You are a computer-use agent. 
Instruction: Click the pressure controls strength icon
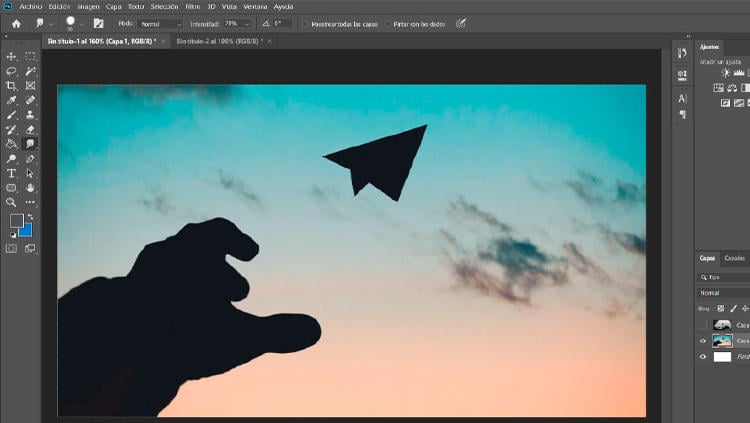pyautogui.click(x=461, y=23)
